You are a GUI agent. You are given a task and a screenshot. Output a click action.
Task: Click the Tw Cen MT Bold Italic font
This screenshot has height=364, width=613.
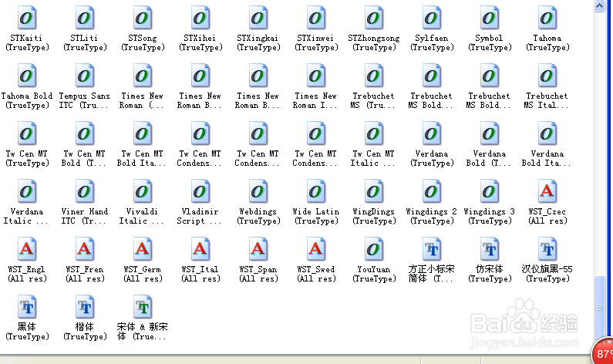click(x=143, y=133)
